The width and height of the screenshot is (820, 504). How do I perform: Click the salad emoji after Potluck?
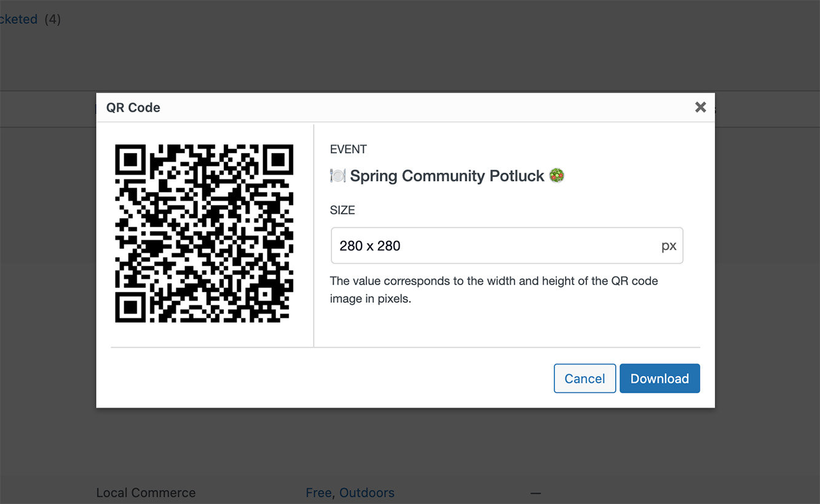[x=557, y=176]
